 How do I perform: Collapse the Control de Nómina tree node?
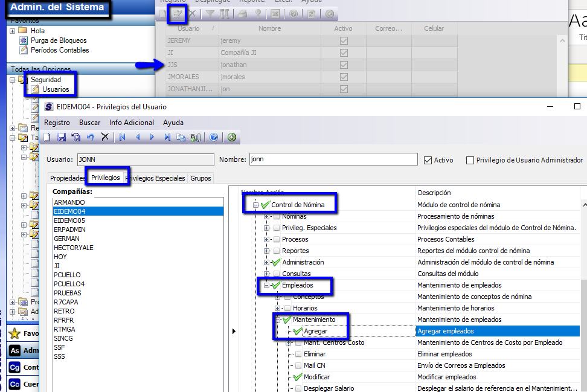click(x=255, y=205)
